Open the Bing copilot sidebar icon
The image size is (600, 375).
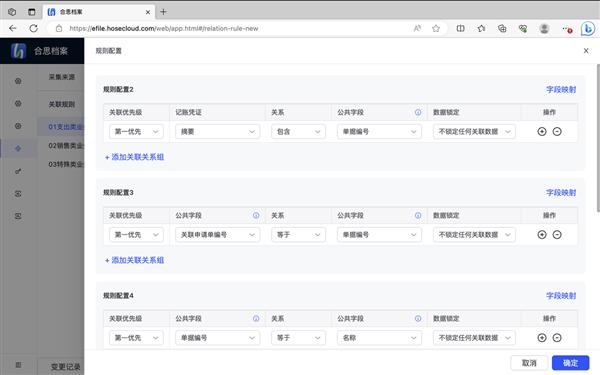point(588,28)
